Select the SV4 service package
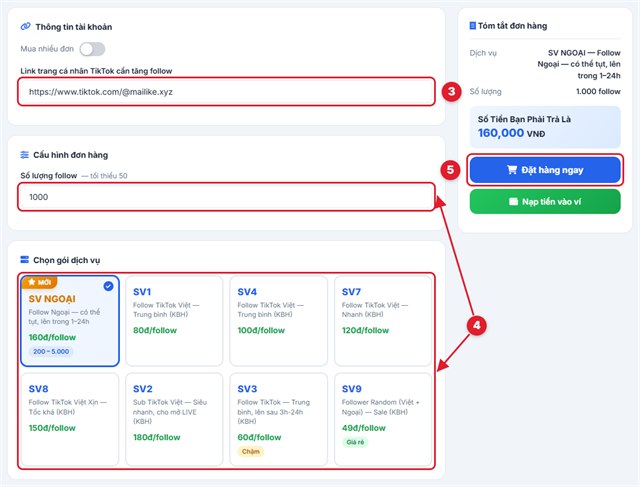Image resolution: width=640 pixels, height=487 pixels. click(279, 320)
